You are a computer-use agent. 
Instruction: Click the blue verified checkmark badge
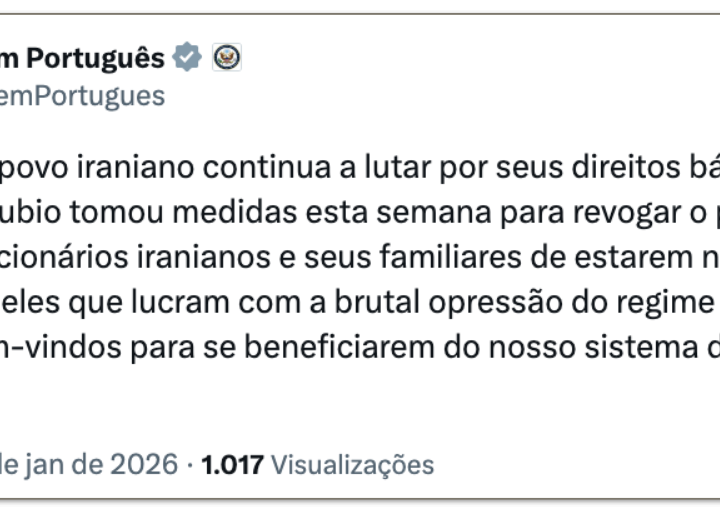(187, 58)
